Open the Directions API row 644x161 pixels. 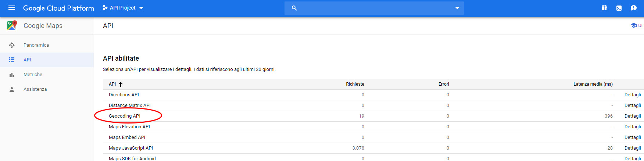[x=373, y=95]
